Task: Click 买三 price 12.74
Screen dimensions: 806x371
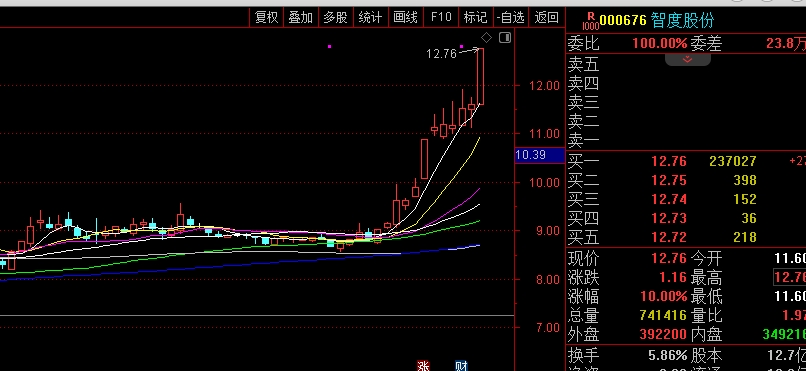Action: (669, 199)
